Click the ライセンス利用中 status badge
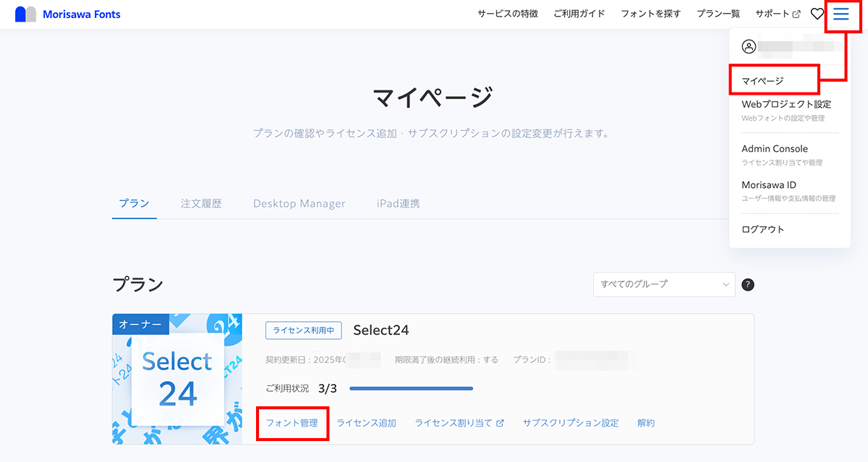This screenshot has height=462, width=868. pos(304,330)
